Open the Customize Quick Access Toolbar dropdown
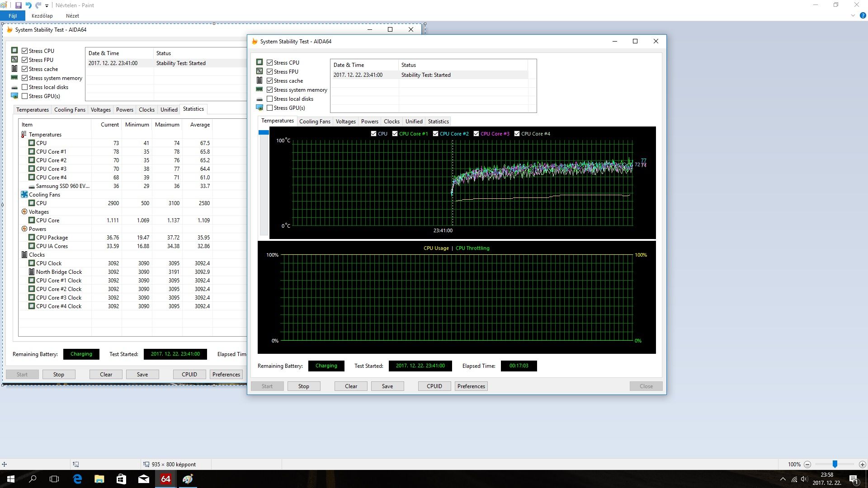 [x=47, y=6]
